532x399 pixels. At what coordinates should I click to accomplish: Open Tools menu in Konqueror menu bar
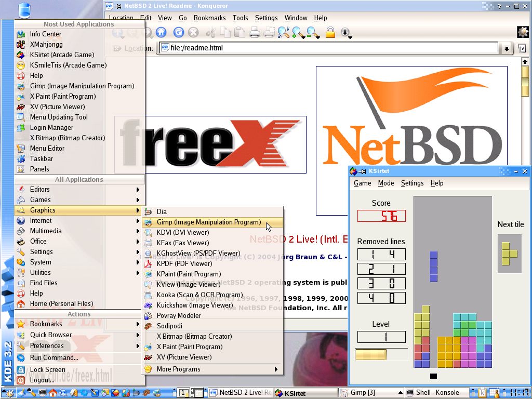(x=240, y=18)
